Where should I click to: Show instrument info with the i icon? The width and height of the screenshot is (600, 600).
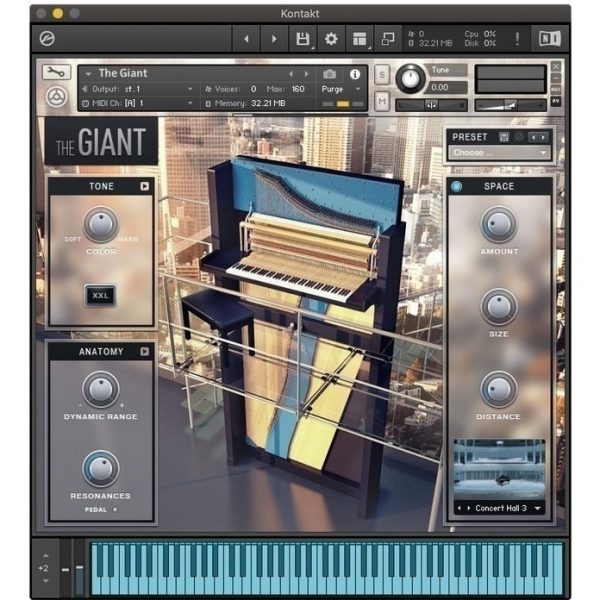[x=355, y=74]
